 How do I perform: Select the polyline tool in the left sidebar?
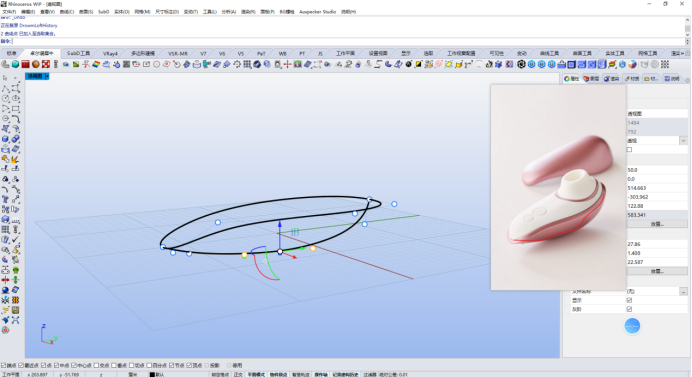point(5,88)
